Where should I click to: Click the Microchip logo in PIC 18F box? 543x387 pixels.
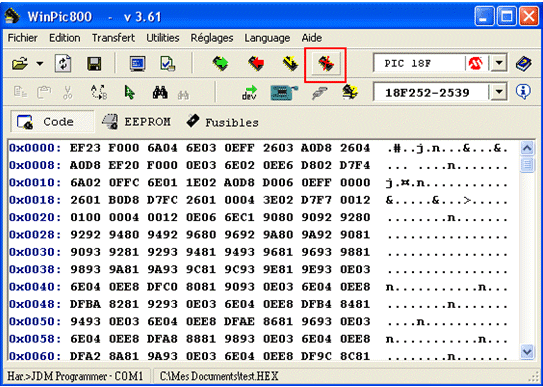(x=476, y=64)
